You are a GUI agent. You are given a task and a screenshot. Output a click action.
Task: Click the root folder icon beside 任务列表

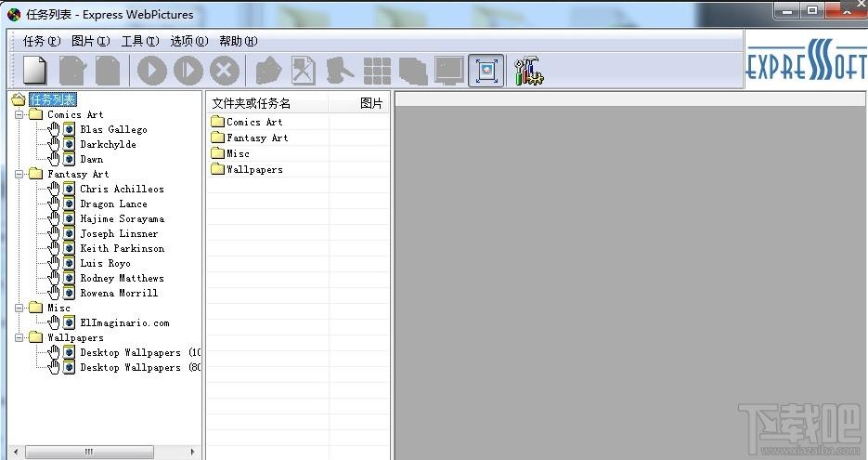click(19, 99)
